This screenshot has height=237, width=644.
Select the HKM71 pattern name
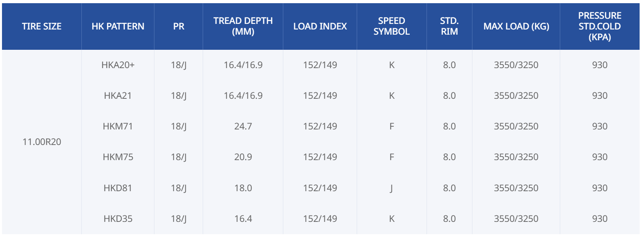118,126
